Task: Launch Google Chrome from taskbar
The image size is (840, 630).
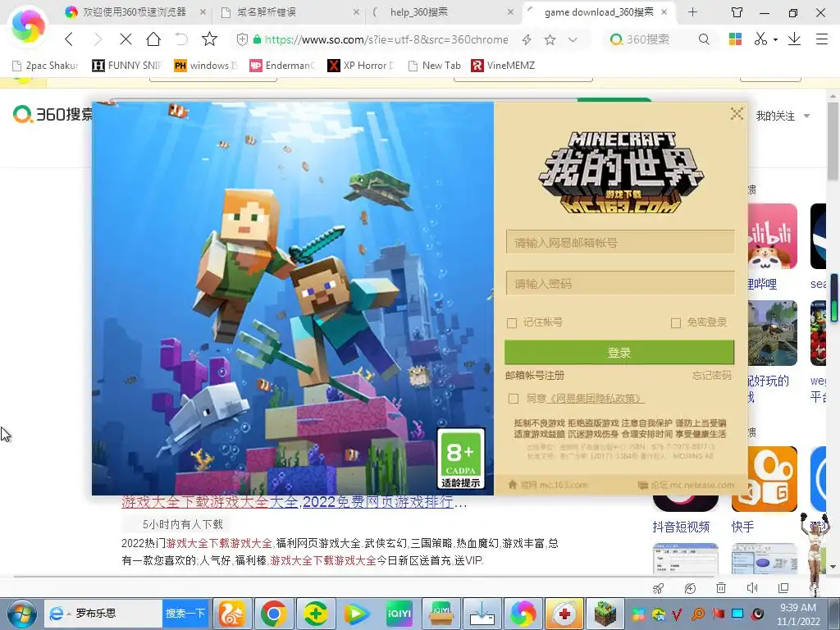Action: click(274, 614)
